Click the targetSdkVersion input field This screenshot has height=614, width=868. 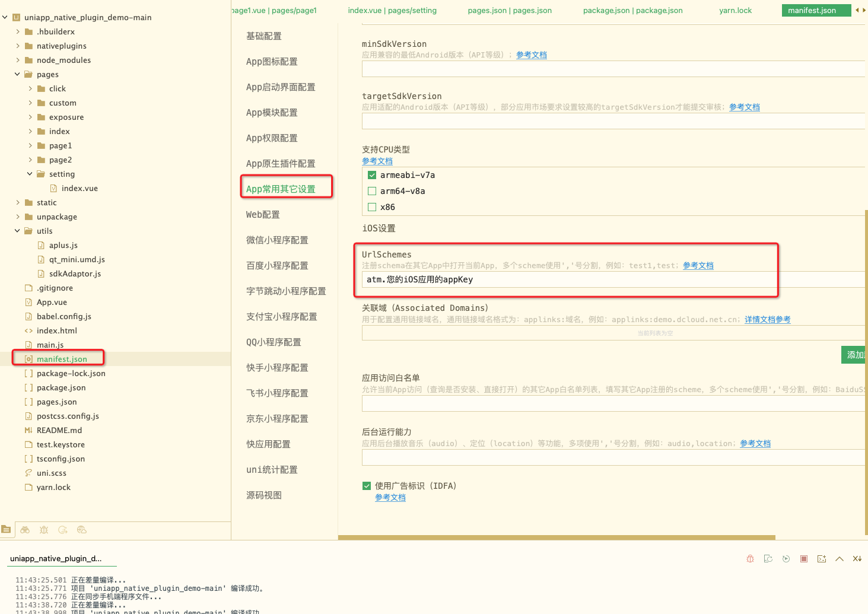[x=613, y=121]
